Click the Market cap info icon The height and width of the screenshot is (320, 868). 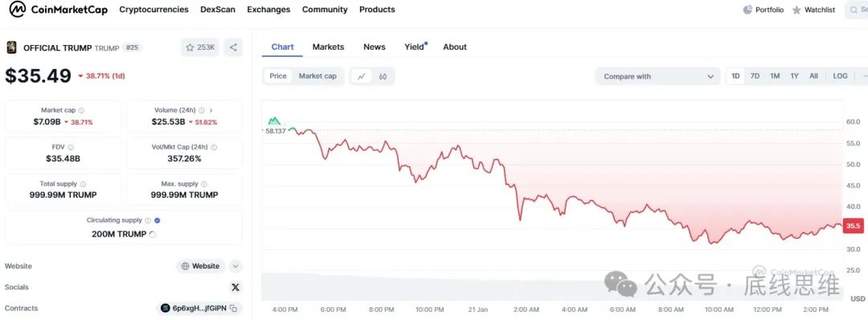pyautogui.click(x=81, y=111)
